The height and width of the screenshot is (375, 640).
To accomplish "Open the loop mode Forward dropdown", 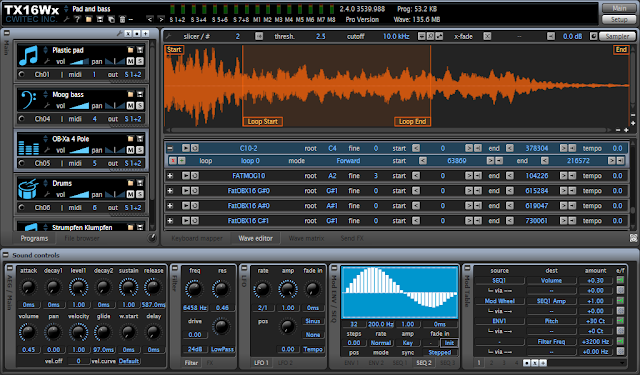I will coord(348,161).
